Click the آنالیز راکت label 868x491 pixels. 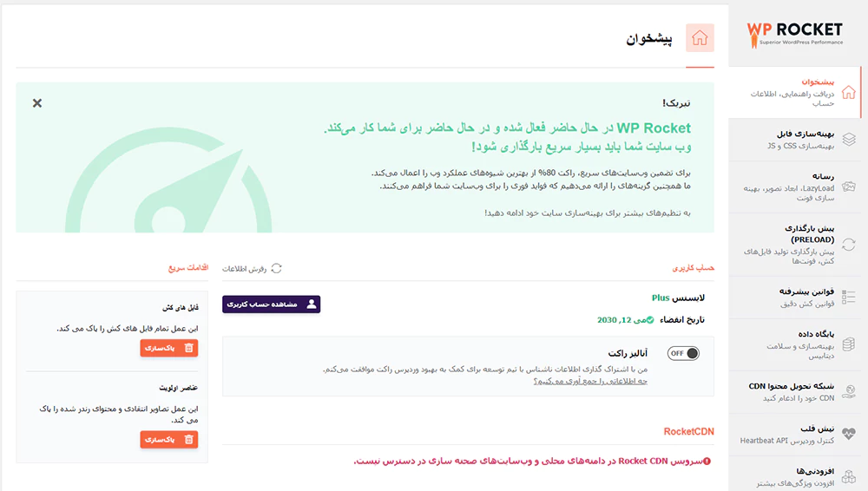(x=628, y=353)
